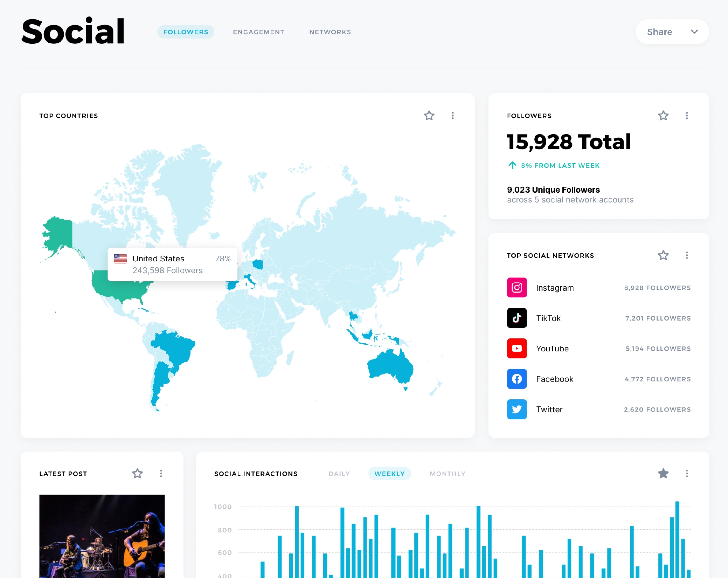Switch to the Networks tab
Viewport: 728px width, 578px height.
[330, 32]
